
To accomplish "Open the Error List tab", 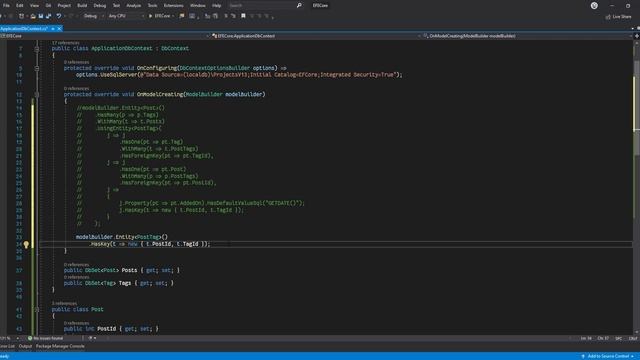I will [7, 346].
